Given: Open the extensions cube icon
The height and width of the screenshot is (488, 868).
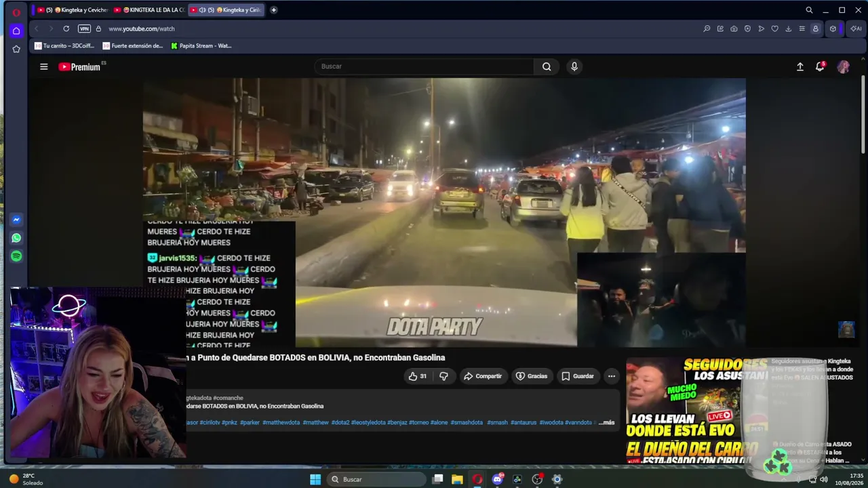Looking at the screenshot, I should tap(833, 28).
